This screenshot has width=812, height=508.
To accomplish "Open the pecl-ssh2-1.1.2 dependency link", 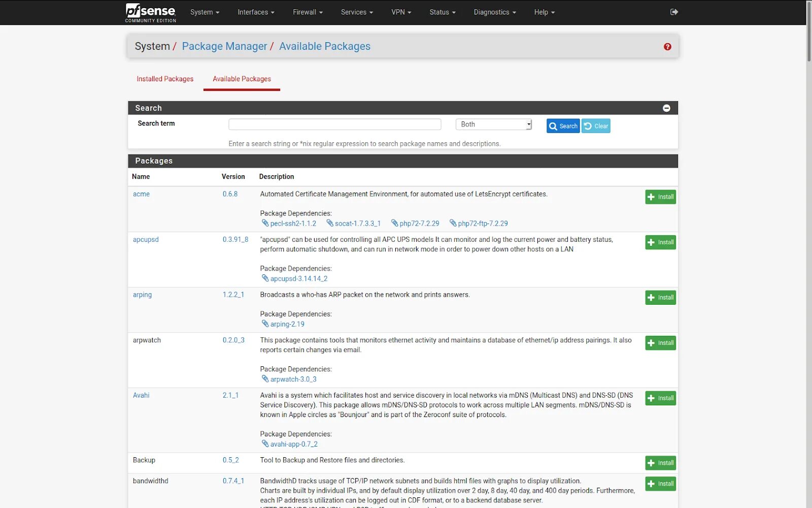I will coord(293,224).
